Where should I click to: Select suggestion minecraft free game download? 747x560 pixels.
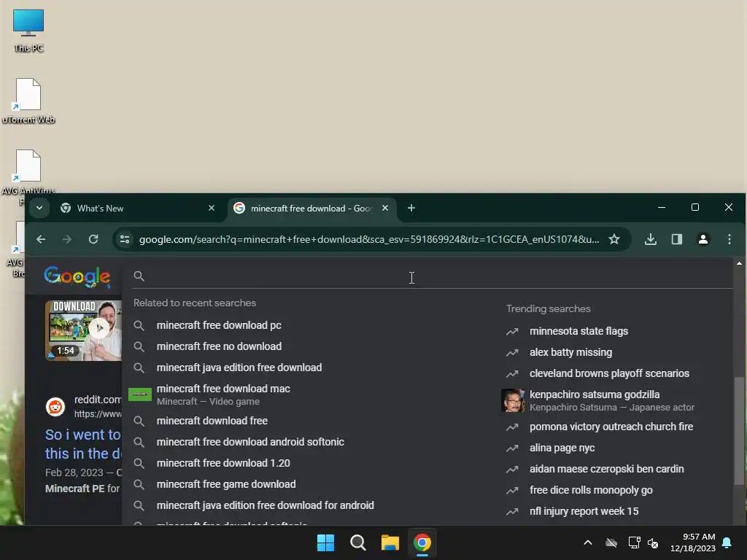(226, 484)
